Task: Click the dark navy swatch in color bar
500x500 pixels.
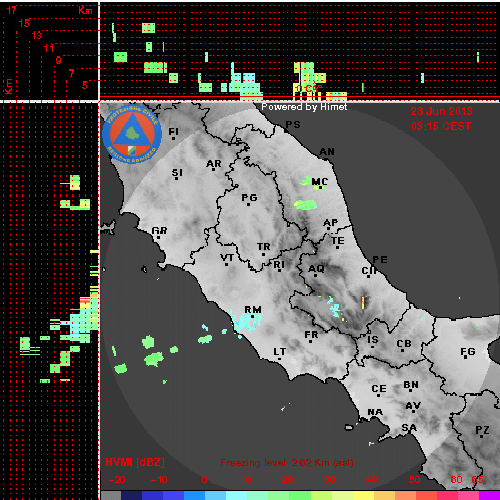Action: [131, 495]
